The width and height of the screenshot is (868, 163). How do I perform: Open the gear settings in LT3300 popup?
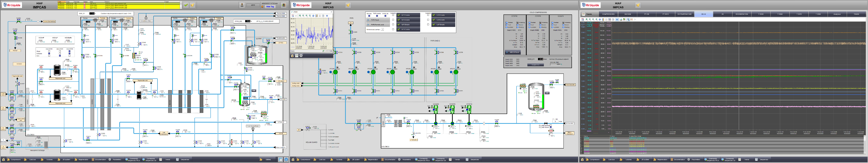[x=301, y=56]
